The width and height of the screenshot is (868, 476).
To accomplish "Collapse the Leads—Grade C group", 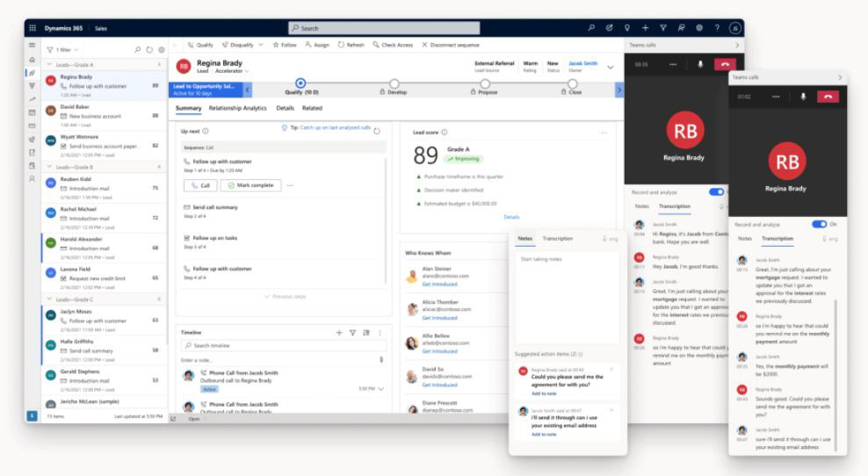I will 49,299.
